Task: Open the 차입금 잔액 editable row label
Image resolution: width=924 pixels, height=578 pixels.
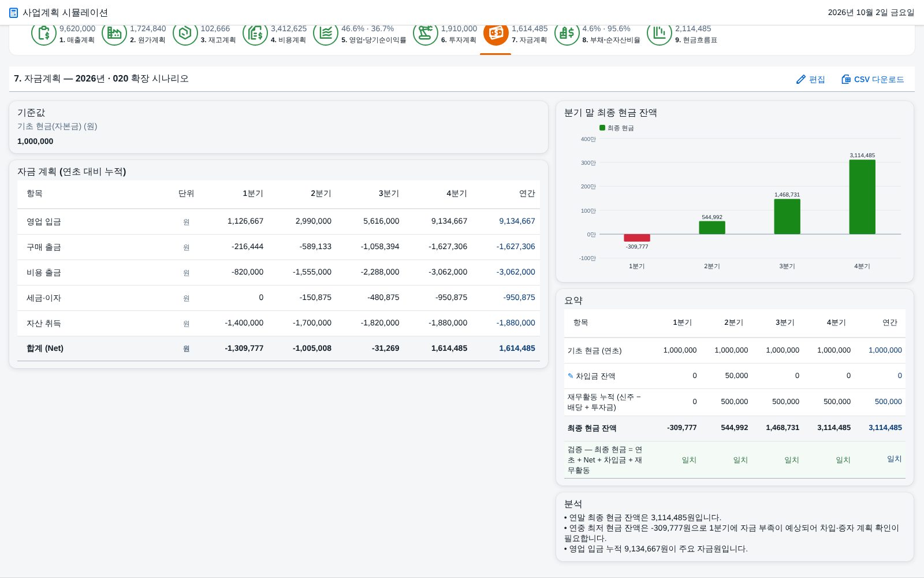Action: (x=595, y=376)
